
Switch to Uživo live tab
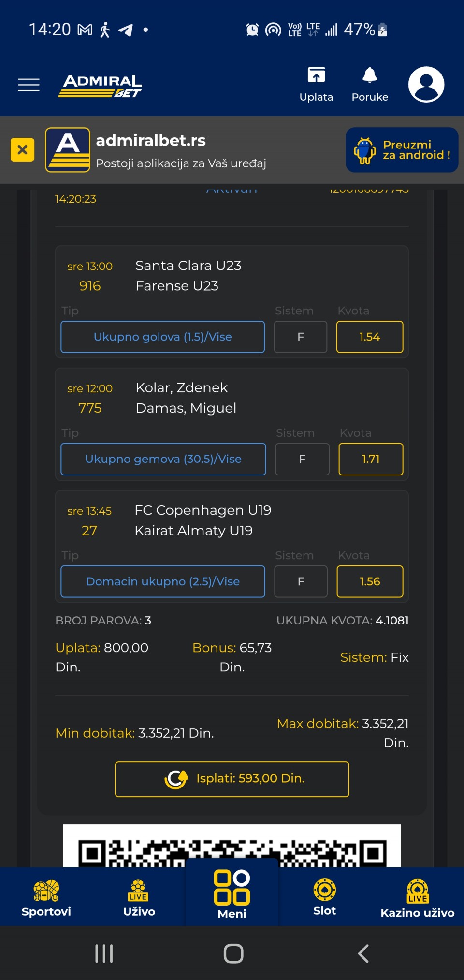click(x=139, y=898)
